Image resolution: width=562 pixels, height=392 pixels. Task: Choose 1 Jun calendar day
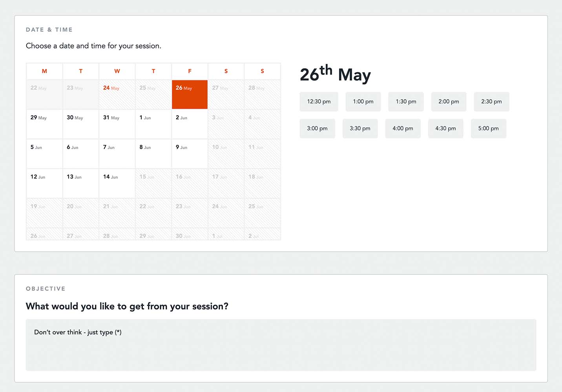coord(153,124)
